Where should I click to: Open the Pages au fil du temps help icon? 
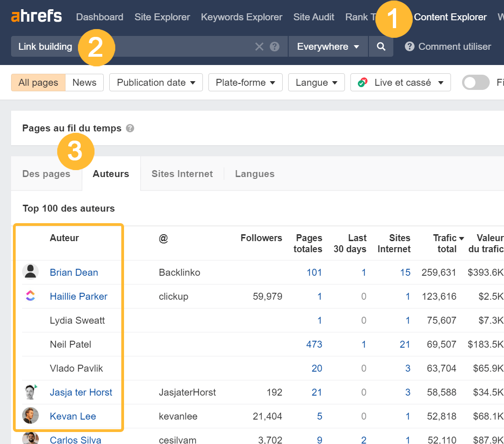[x=130, y=128]
